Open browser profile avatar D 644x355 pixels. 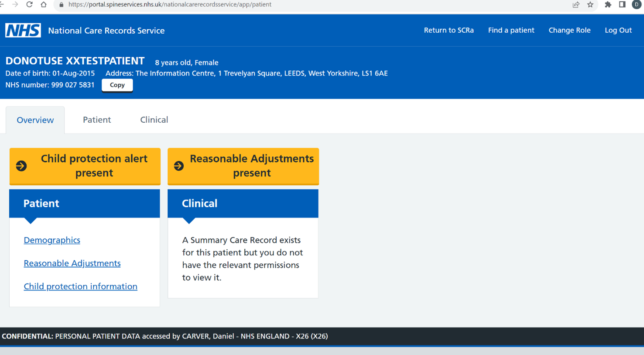(x=637, y=4)
